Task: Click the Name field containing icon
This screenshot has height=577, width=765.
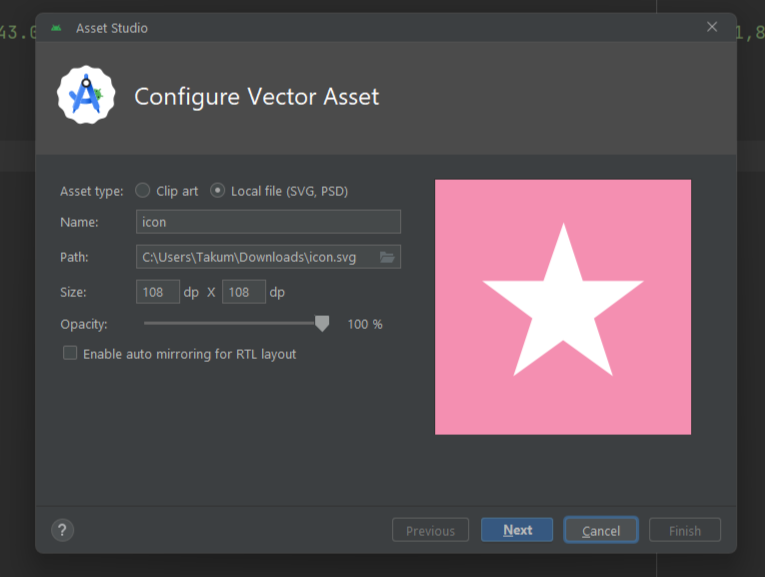Action: [x=268, y=222]
